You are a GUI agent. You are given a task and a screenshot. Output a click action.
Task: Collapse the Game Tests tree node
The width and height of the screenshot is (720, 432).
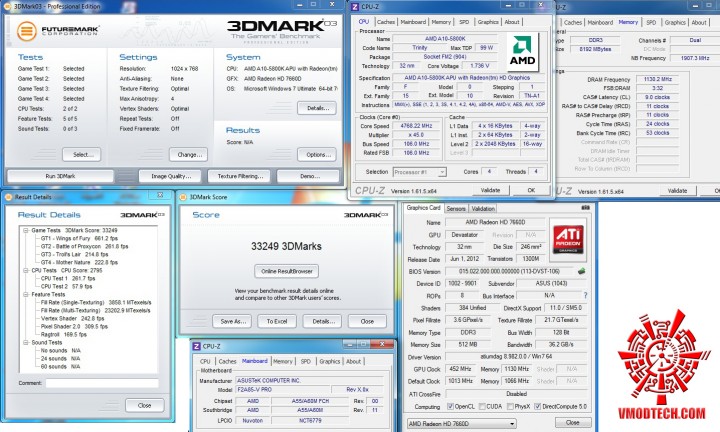click(26, 230)
